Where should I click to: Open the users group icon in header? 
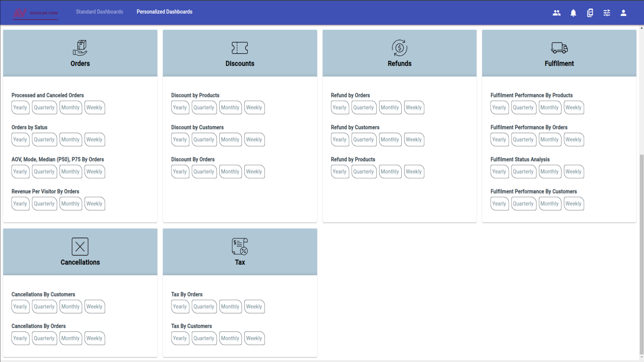557,13
